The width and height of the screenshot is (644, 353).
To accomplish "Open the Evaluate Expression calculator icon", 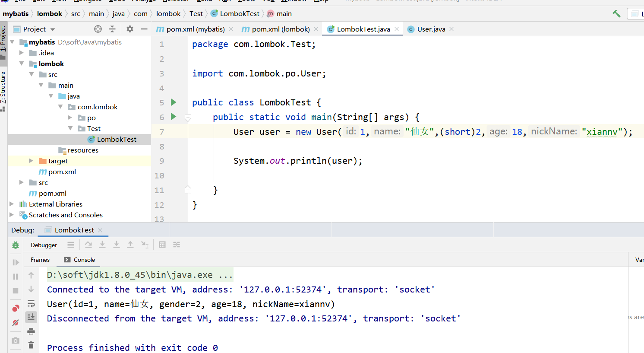I will 162,245.
